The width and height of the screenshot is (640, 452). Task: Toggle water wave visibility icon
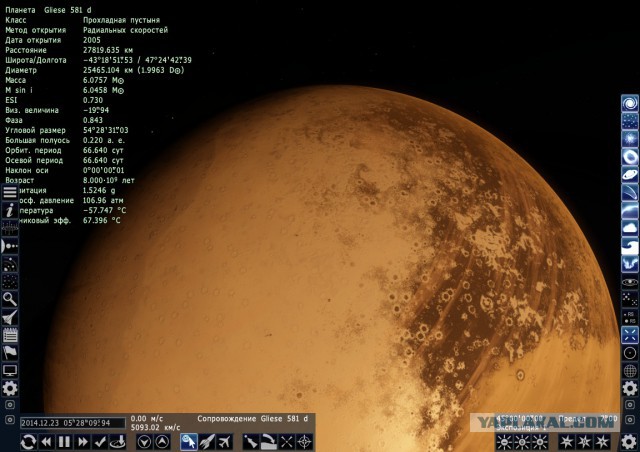[x=630, y=246]
